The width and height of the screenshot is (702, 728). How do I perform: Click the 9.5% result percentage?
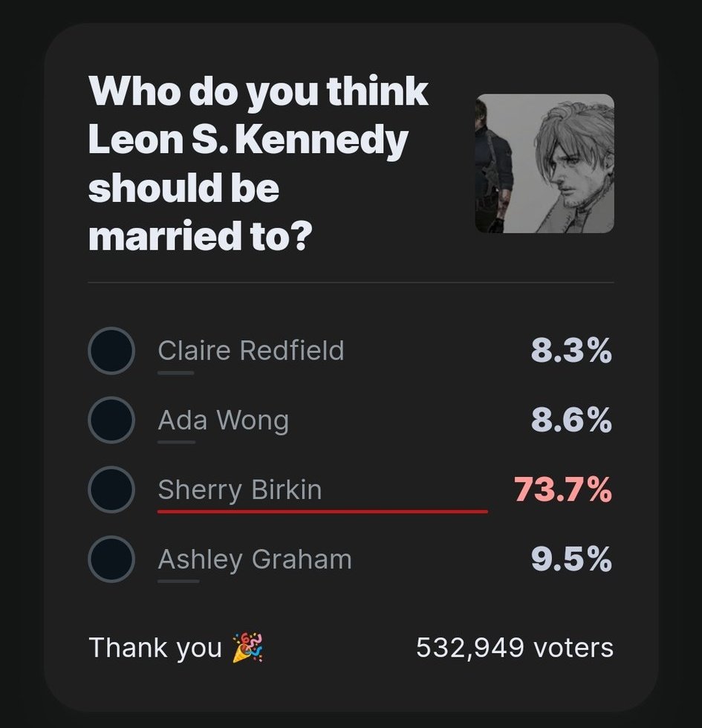click(x=571, y=559)
